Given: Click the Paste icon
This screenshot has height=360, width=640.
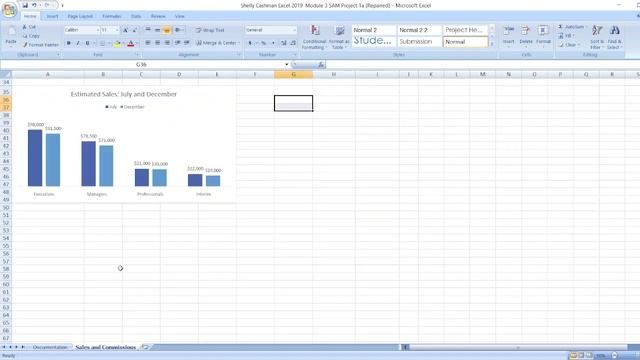Looking at the screenshot, I should [11, 31].
